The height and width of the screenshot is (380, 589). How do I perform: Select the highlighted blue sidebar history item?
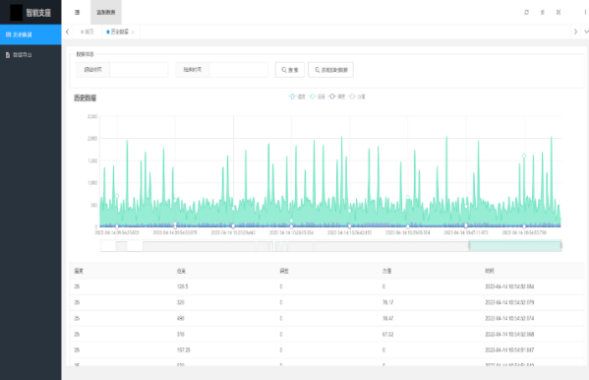30,35
